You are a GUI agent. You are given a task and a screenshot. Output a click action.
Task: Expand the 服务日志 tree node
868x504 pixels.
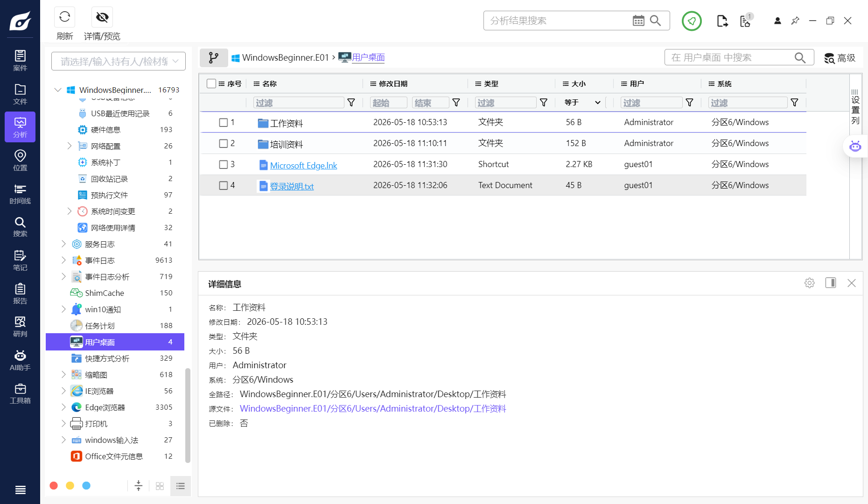tap(63, 244)
